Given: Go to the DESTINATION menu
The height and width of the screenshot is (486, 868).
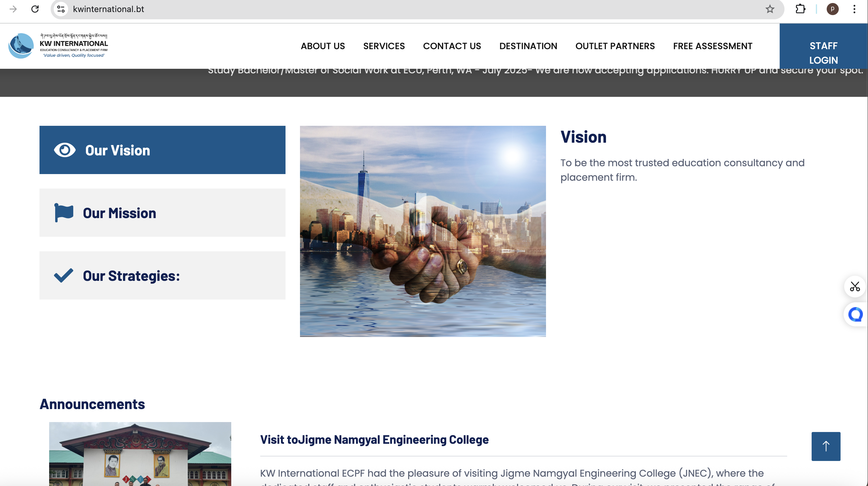Looking at the screenshot, I should [x=528, y=46].
